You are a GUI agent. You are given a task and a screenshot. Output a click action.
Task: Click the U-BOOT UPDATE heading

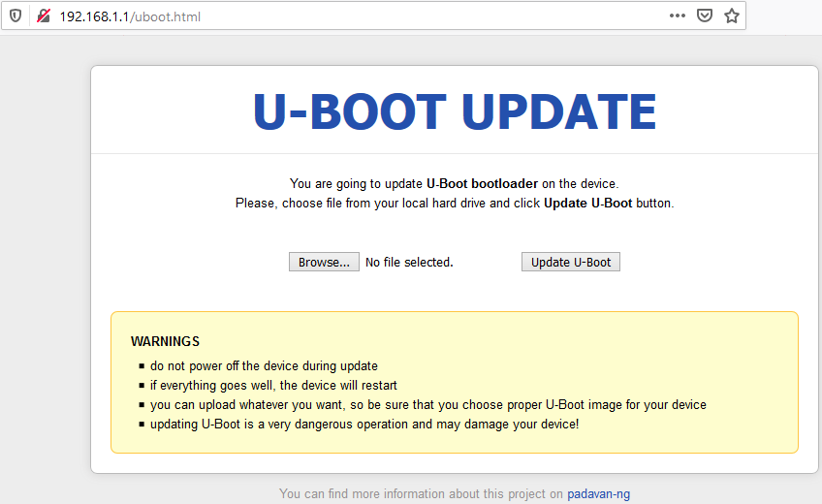click(x=455, y=111)
